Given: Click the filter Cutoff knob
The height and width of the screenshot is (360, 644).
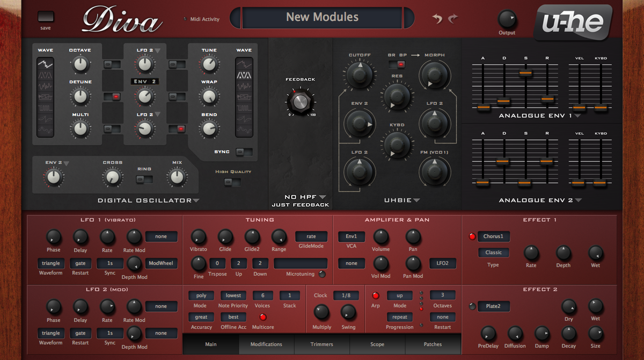Looking at the screenshot, I should click(360, 74).
